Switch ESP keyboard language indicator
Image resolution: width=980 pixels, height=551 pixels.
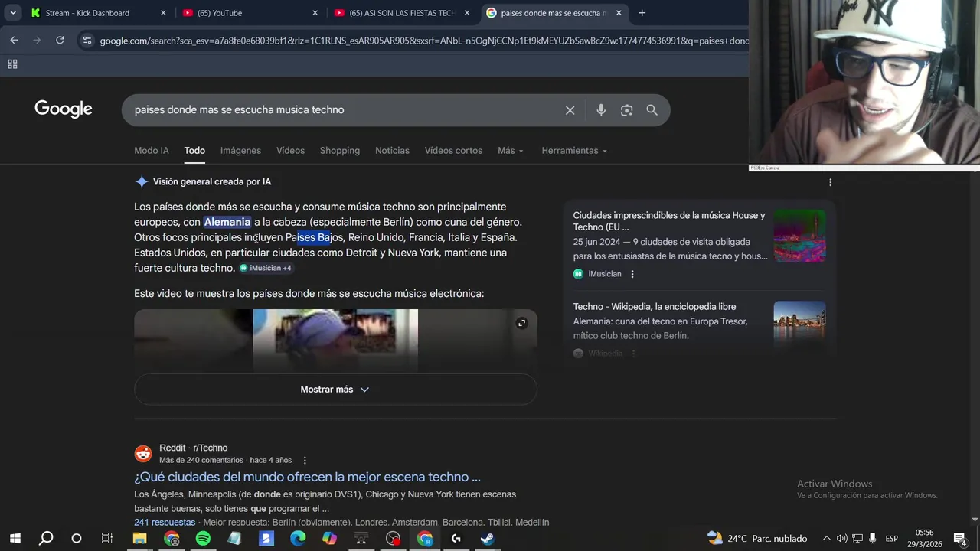click(x=891, y=539)
